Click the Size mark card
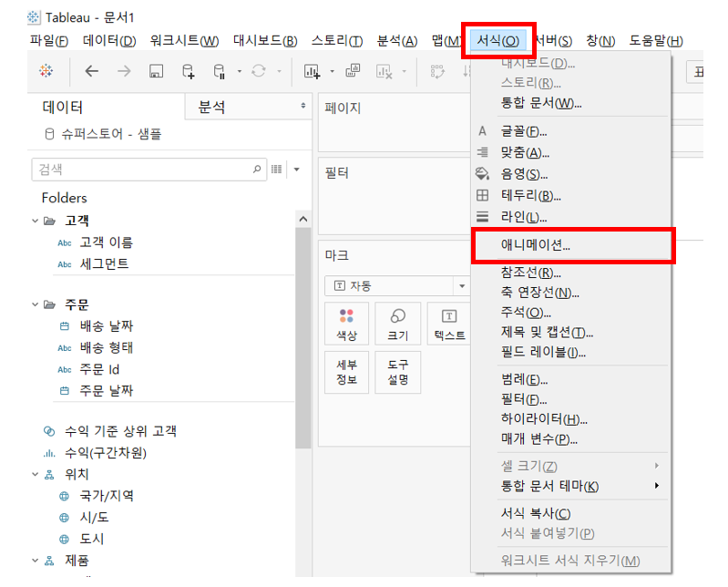This screenshot has height=587, width=728. click(x=398, y=324)
